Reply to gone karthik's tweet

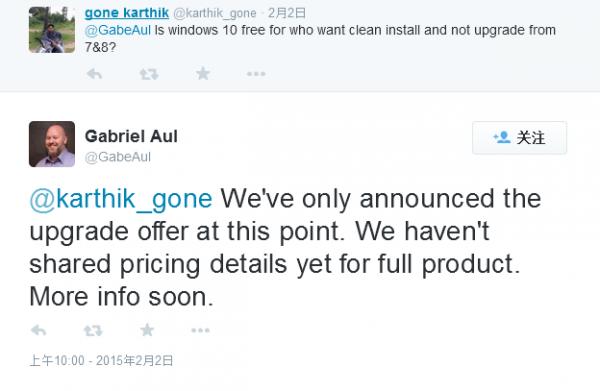point(94,73)
